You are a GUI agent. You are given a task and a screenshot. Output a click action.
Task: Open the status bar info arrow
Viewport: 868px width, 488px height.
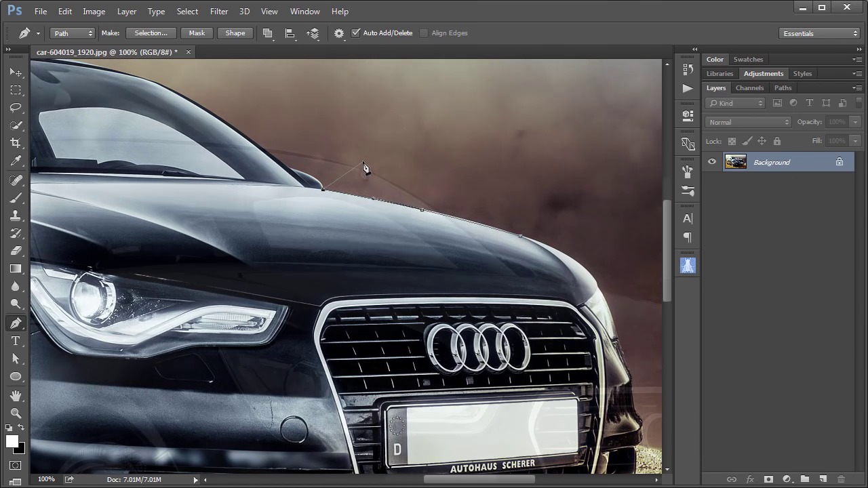[195, 480]
